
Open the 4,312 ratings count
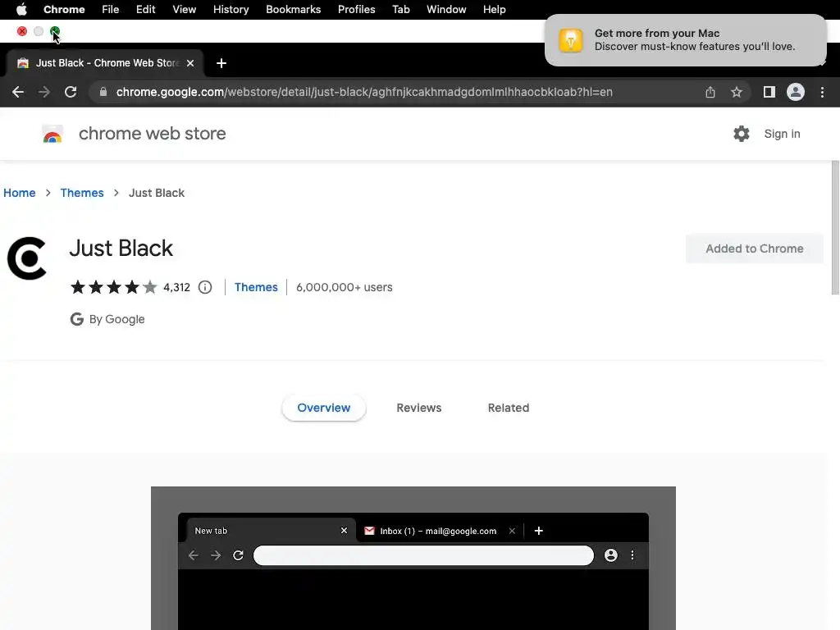(x=177, y=287)
